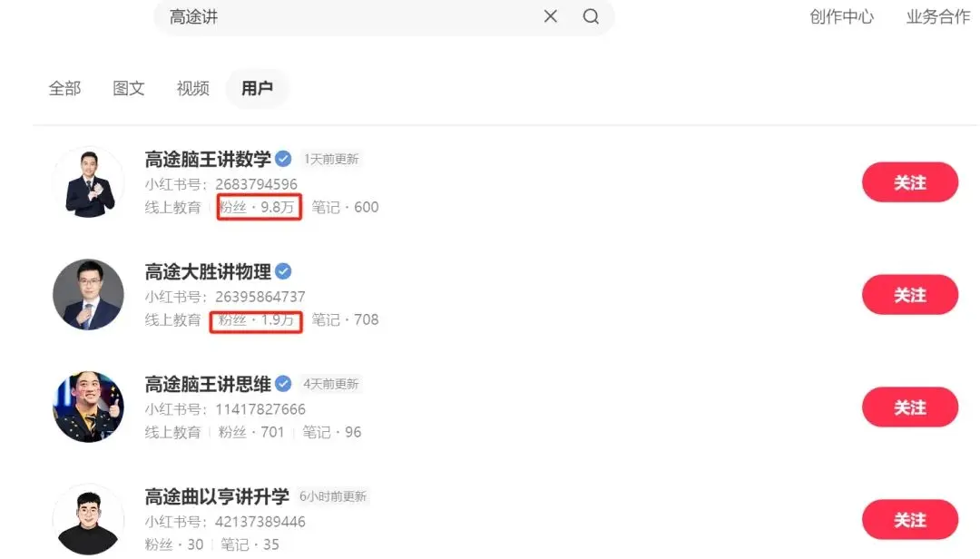Viewport: 980px width, 559px height.
Task: Follow 高途大胜讲物理 with 关注 button
Action: tap(910, 295)
